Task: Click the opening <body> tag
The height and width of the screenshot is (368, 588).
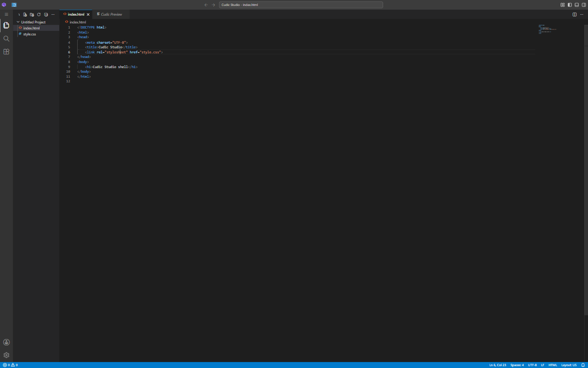Action: tap(83, 62)
